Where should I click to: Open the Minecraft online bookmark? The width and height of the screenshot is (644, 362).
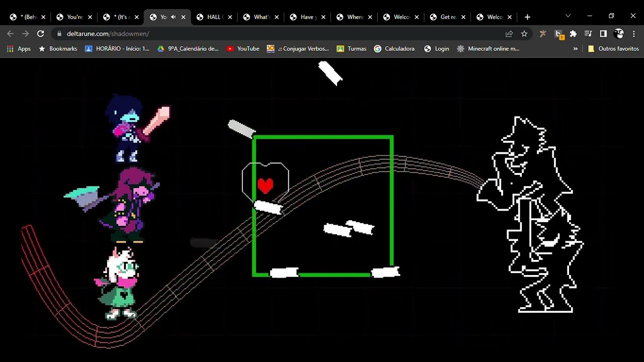(488, 49)
